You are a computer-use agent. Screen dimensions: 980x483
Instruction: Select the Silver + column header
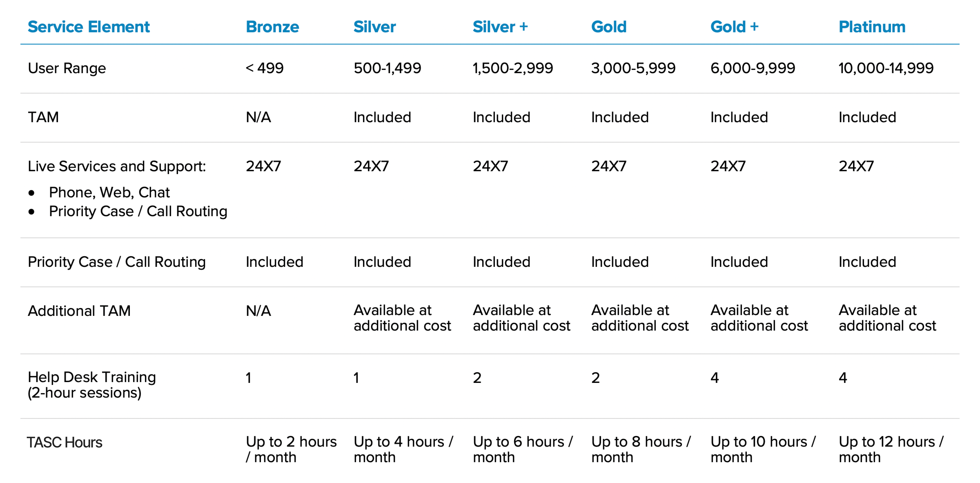pos(500,27)
